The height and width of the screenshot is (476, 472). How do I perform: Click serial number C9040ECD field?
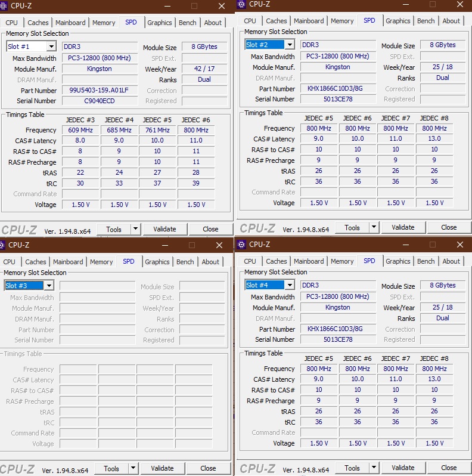pyautogui.click(x=100, y=101)
